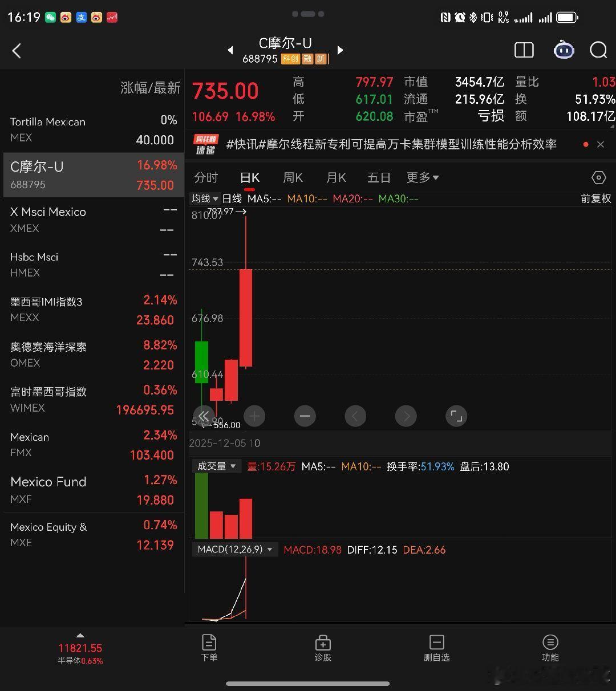The image size is (616, 691).
Task: Select Mexico Fund MXF row
Action: [x=94, y=490]
